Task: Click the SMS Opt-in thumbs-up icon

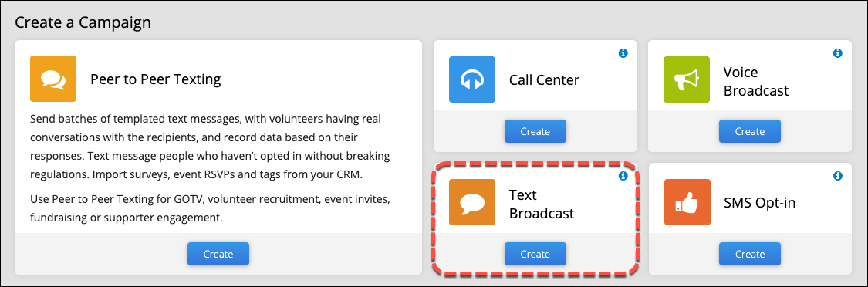Action: [687, 202]
